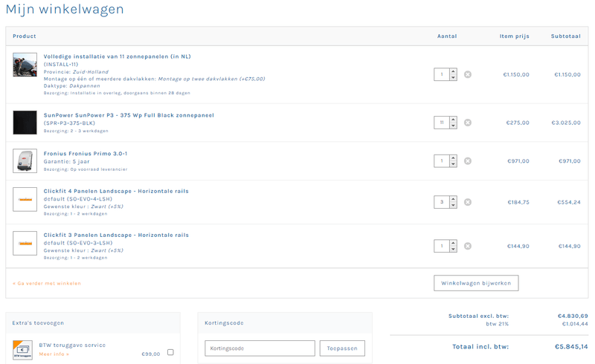Click quantity field of Clickfit 3 Panelen
This screenshot has width=595, height=364.
pos(442,246)
